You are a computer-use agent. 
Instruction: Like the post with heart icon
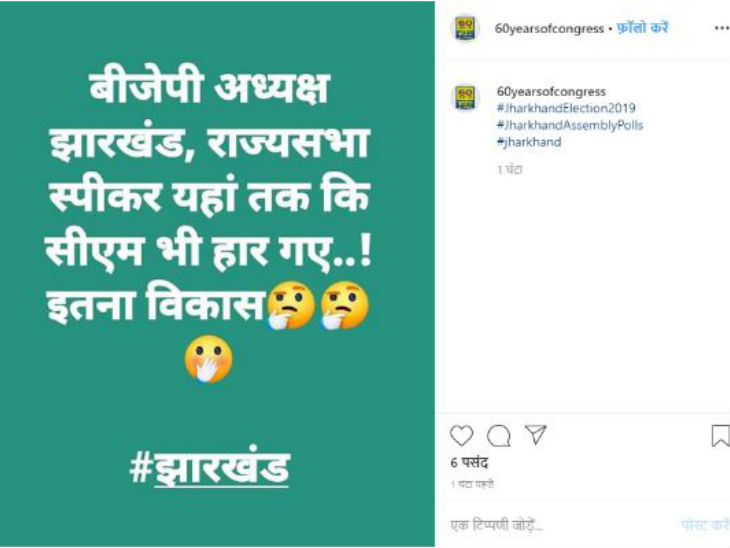(x=461, y=436)
